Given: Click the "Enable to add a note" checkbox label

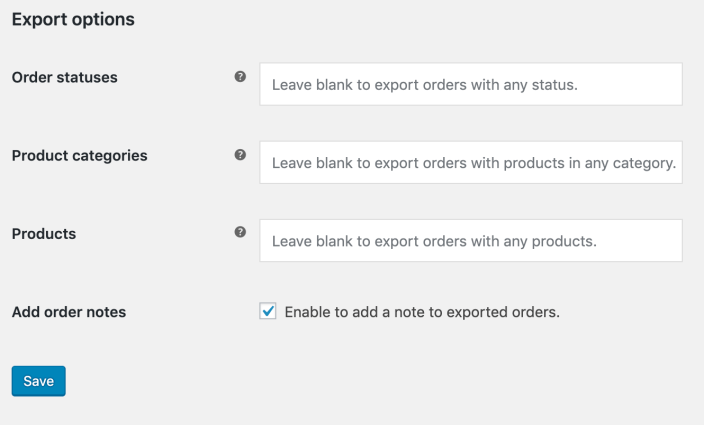Looking at the screenshot, I should pos(421,312).
